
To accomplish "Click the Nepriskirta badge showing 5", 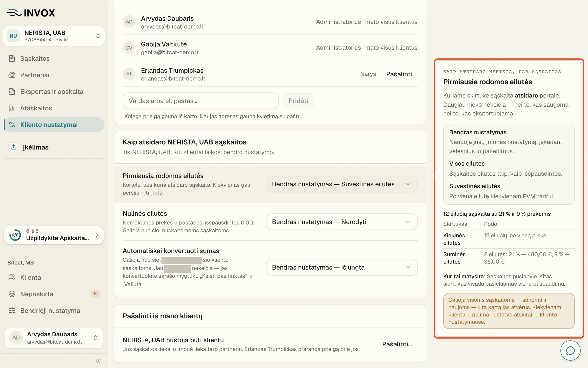I will click(x=95, y=294).
